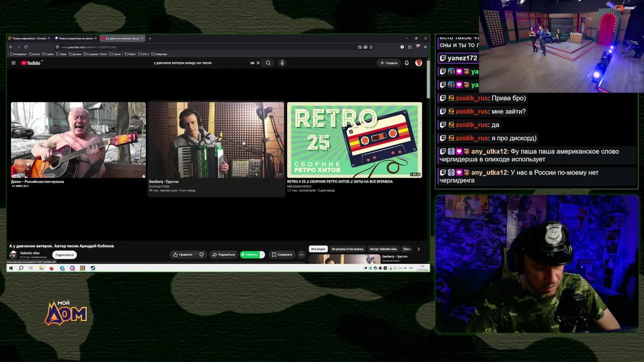The height and width of the screenshot is (362, 644).
Task: Open File Explorer from the taskbar
Action: pyautogui.click(x=41, y=268)
